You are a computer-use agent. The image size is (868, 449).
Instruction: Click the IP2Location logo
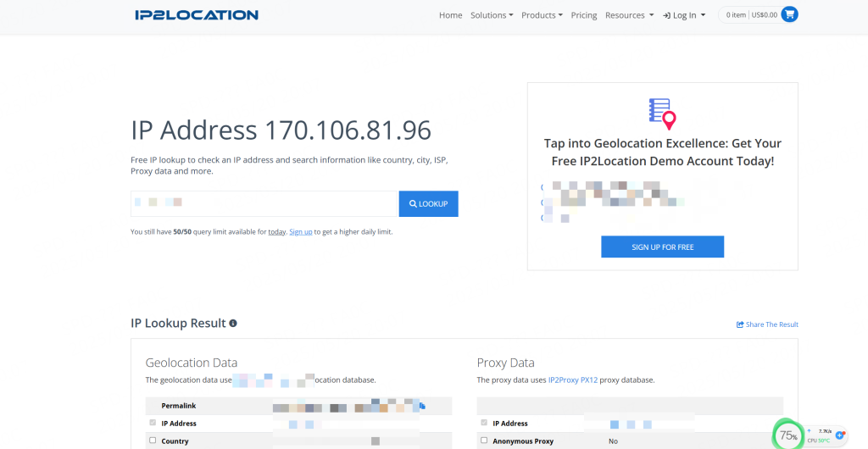point(196,14)
